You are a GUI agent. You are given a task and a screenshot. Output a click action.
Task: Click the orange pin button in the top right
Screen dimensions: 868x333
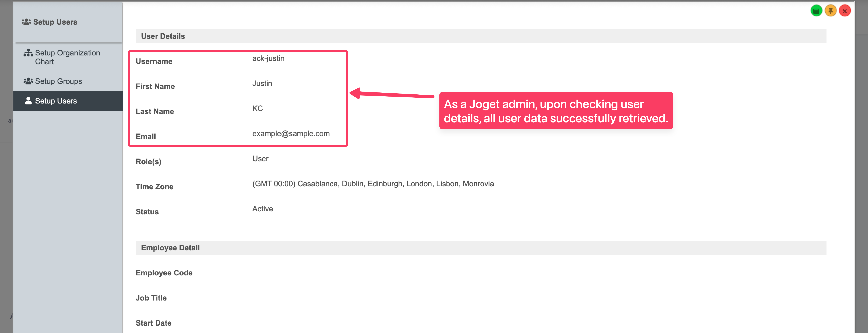pos(831,11)
